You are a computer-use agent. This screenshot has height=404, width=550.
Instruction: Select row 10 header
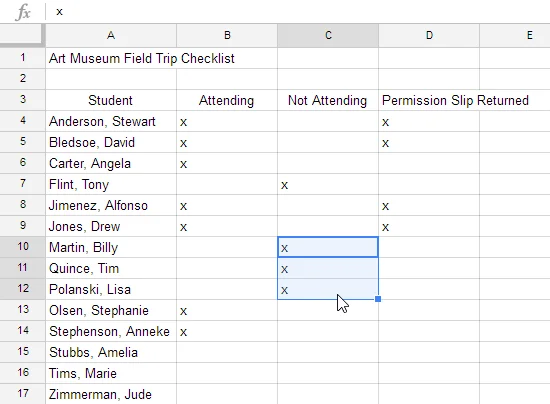(x=22, y=247)
